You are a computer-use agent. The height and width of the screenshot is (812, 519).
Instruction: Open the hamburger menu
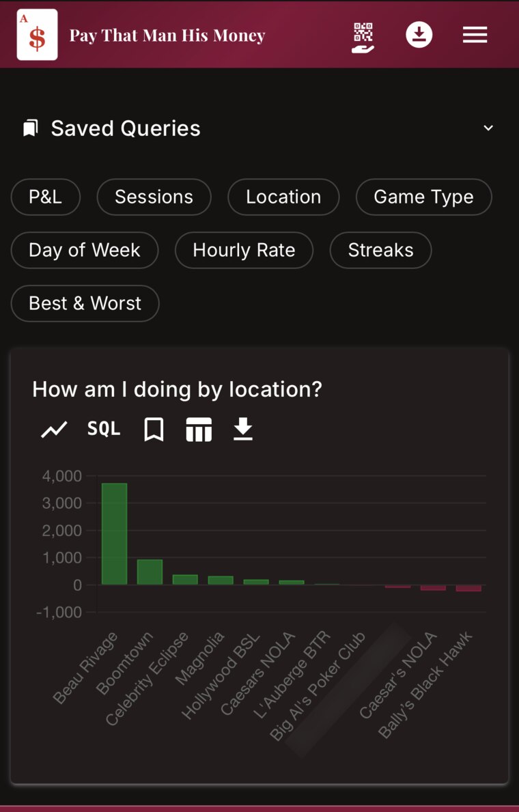click(x=475, y=36)
